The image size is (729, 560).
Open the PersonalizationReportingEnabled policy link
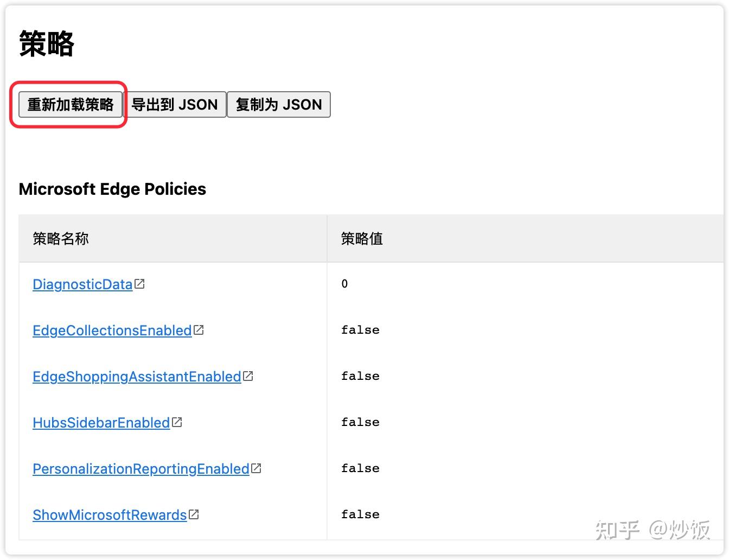(141, 469)
